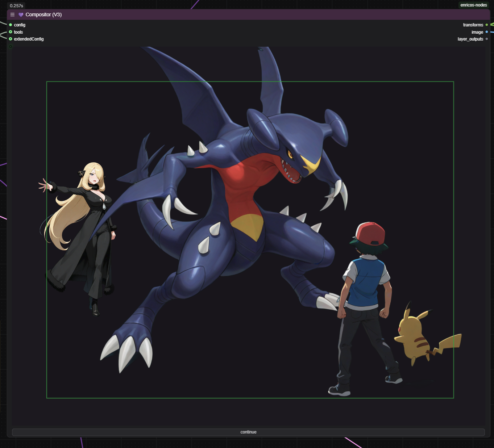Click the Compositor (V3) title text
This screenshot has width=494, height=448.
[43, 14]
